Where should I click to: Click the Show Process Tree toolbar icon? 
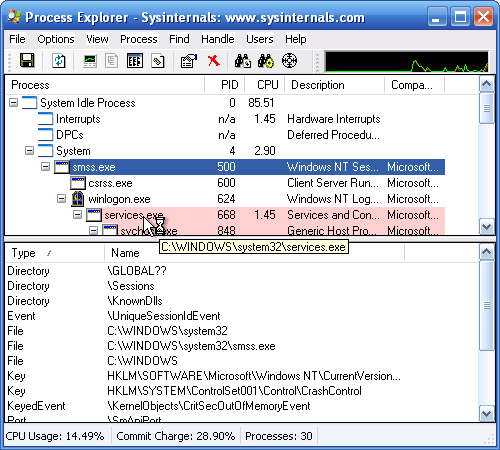[112, 61]
